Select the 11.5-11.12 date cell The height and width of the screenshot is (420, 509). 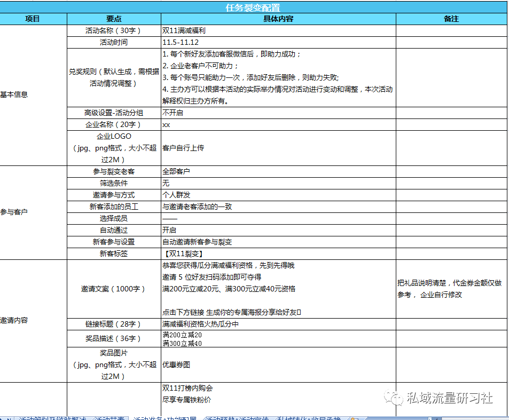coord(278,43)
